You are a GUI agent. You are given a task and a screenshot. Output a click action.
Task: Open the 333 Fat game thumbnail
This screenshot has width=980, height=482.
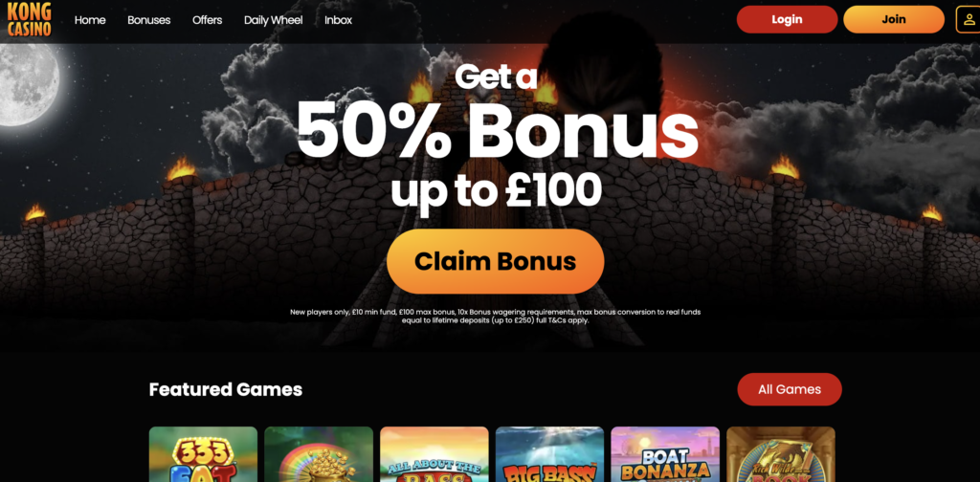[203, 454]
